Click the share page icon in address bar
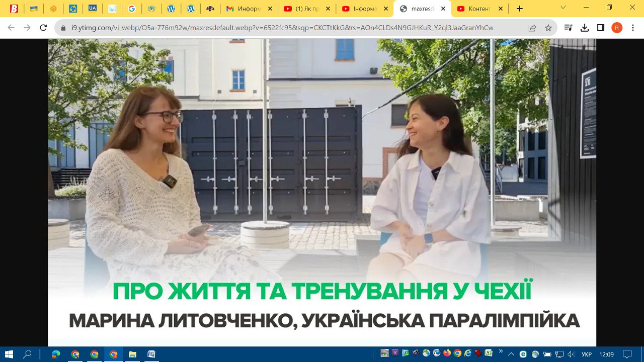Viewport: 644px width, 362px height. click(x=532, y=28)
